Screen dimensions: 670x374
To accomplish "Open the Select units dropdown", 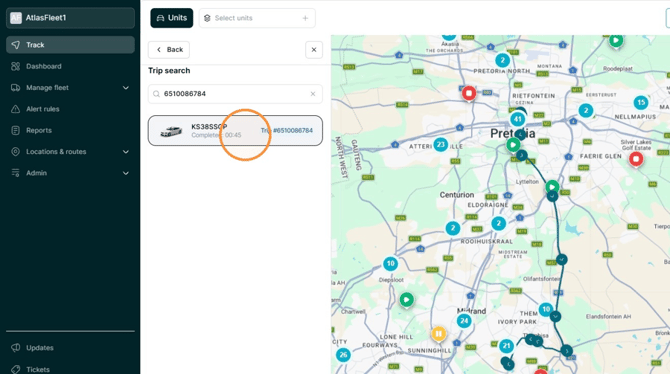I will [x=257, y=18].
